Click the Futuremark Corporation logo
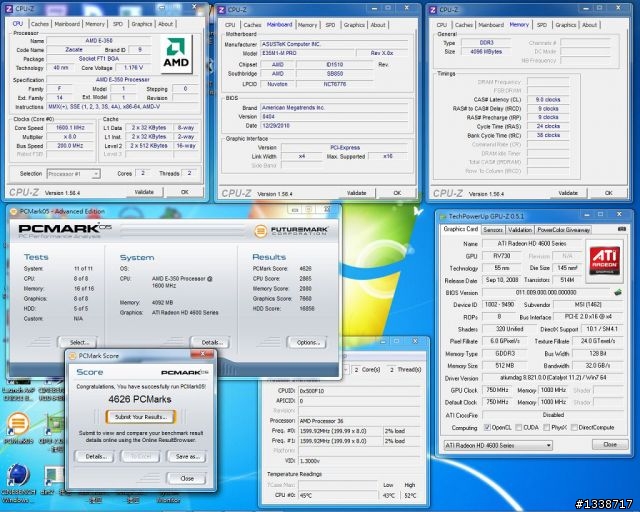 pos(291,231)
